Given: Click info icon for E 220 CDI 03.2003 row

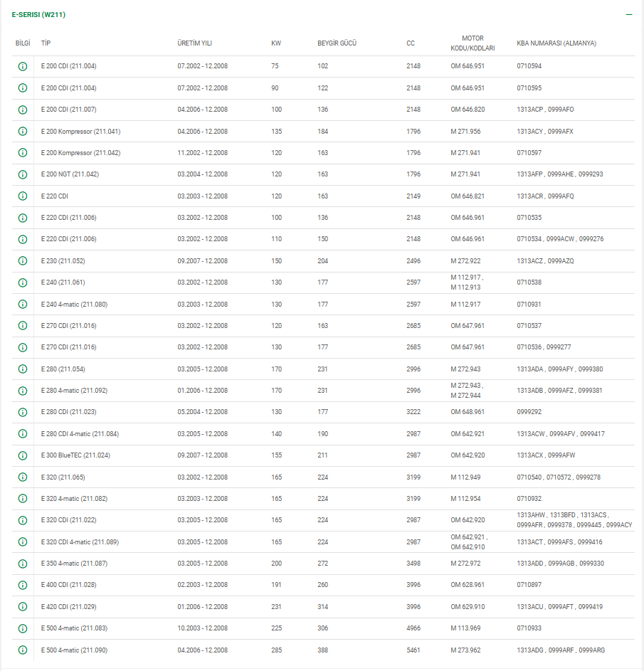Looking at the screenshot, I should (23, 196).
